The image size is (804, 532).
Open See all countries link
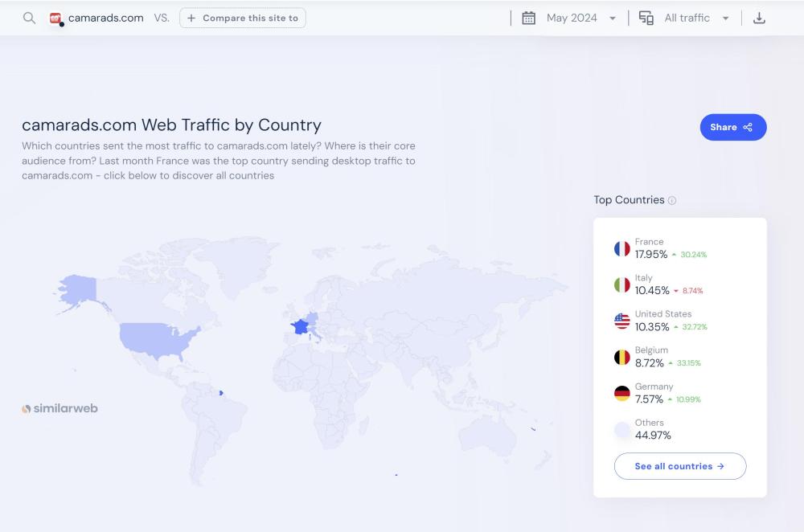[679, 466]
